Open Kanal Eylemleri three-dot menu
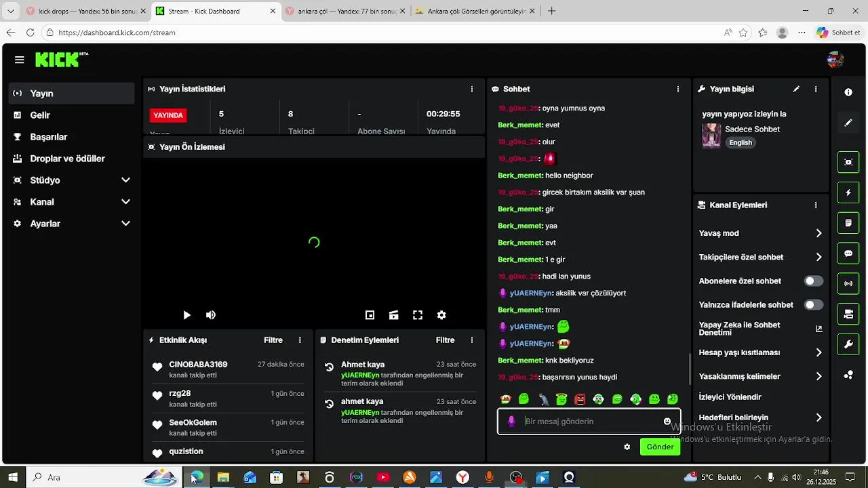Image resolution: width=868 pixels, height=488 pixels. coord(816,205)
